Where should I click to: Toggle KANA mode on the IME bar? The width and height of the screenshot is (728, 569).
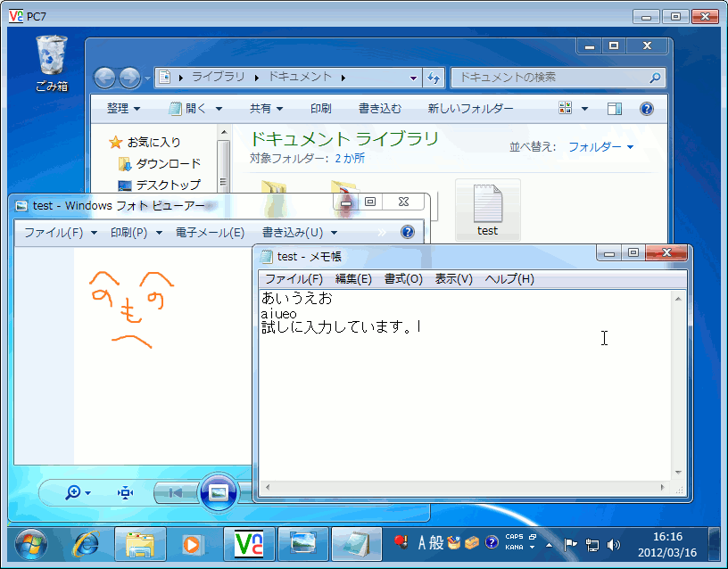tap(513, 547)
